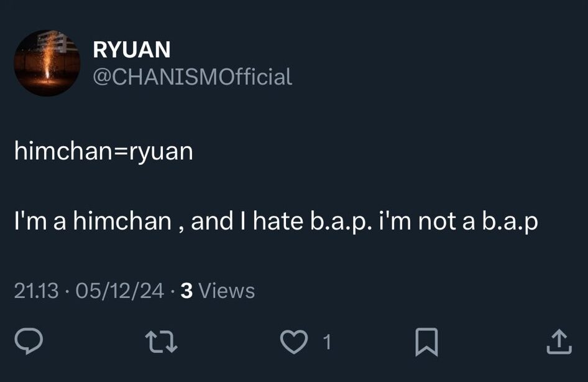Viewport: 588px width, 382px height.
Task: Click the bold 3 views number
Action: click(x=185, y=291)
